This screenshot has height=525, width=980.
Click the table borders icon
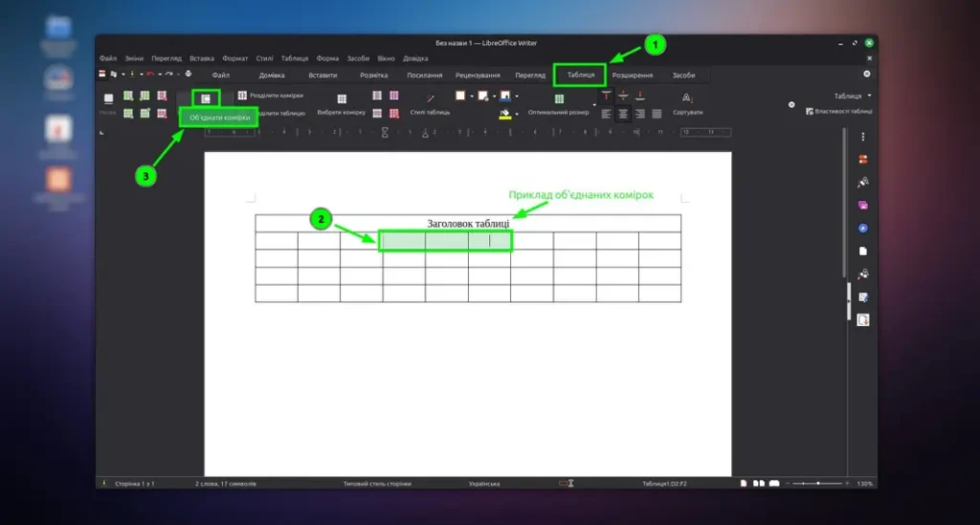tap(460, 96)
